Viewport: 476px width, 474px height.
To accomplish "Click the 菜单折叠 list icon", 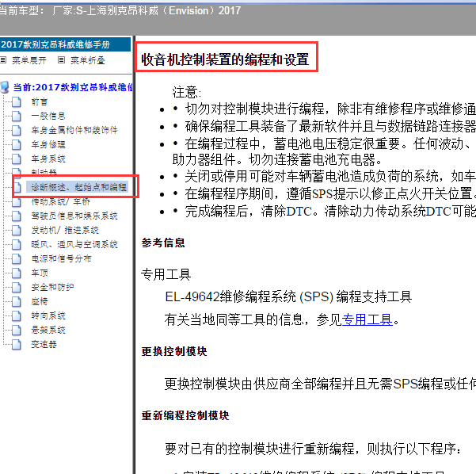I will click(x=61, y=60).
